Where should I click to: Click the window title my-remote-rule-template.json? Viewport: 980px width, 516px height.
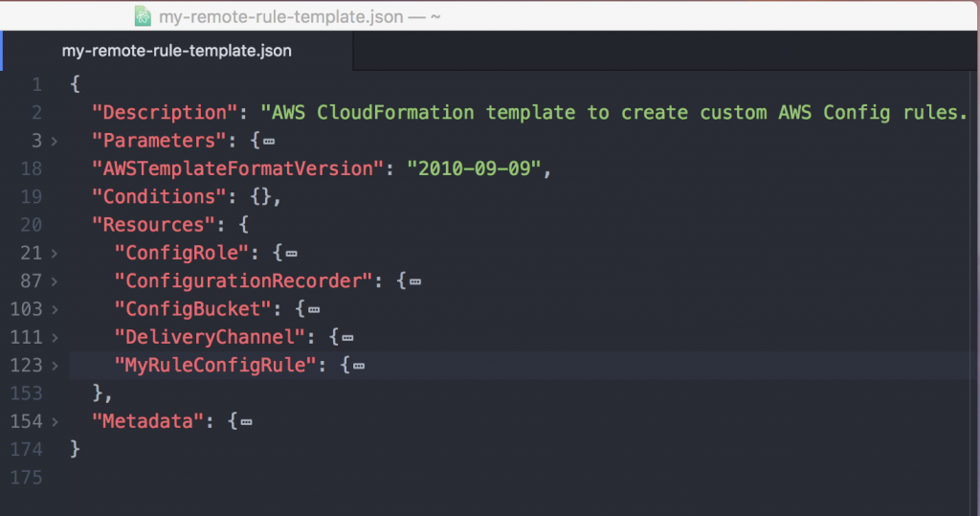coord(281,17)
